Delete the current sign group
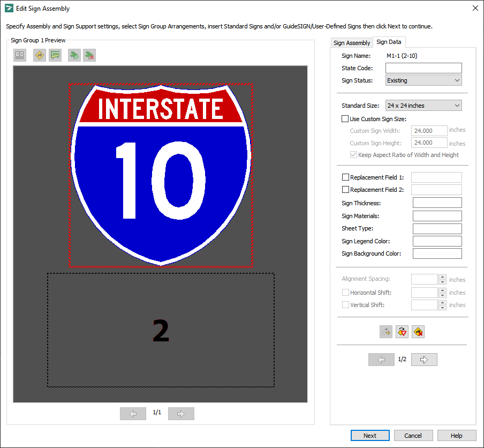 [89, 55]
